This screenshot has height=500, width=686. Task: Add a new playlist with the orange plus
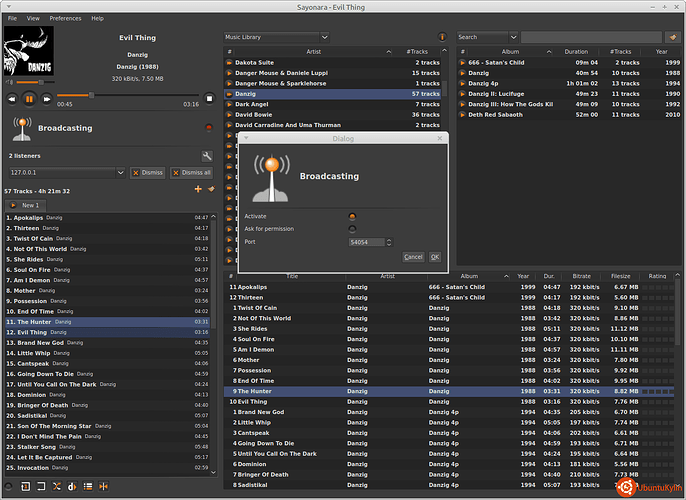click(x=198, y=189)
